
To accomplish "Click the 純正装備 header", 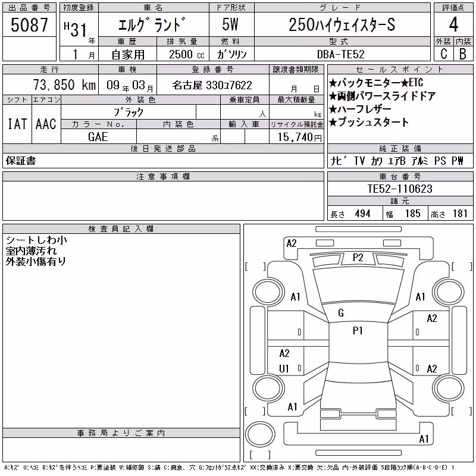I will point(400,148).
